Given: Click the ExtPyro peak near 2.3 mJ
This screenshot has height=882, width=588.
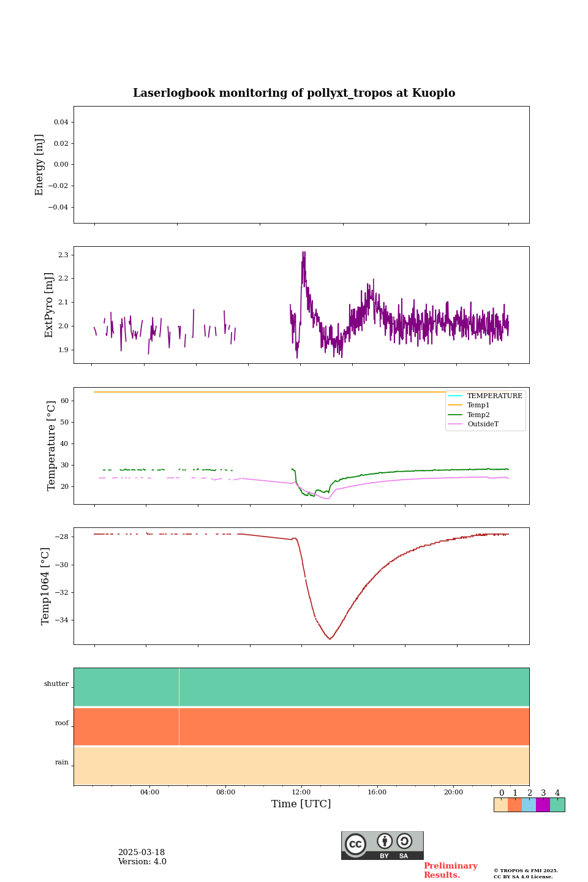Looking at the screenshot, I should pos(303,253).
